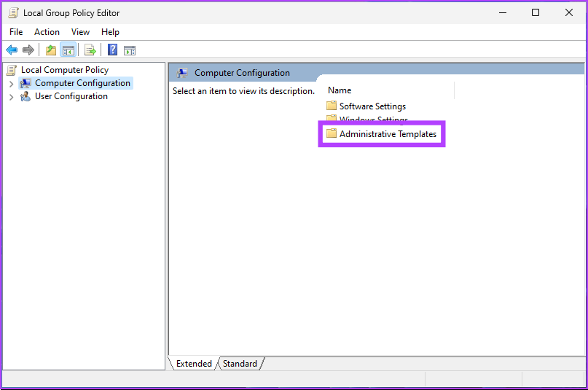Expand the Computer Configuration tree node
The height and width of the screenshot is (390, 588).
click(x=11, y=84)
